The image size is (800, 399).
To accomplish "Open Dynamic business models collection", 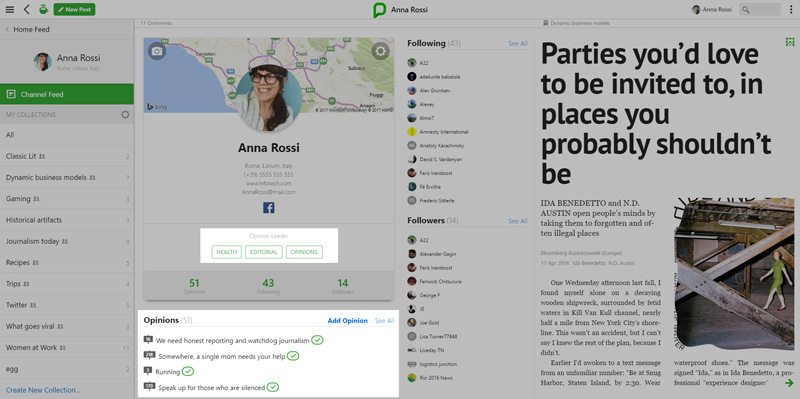I will tap(67, 178).
